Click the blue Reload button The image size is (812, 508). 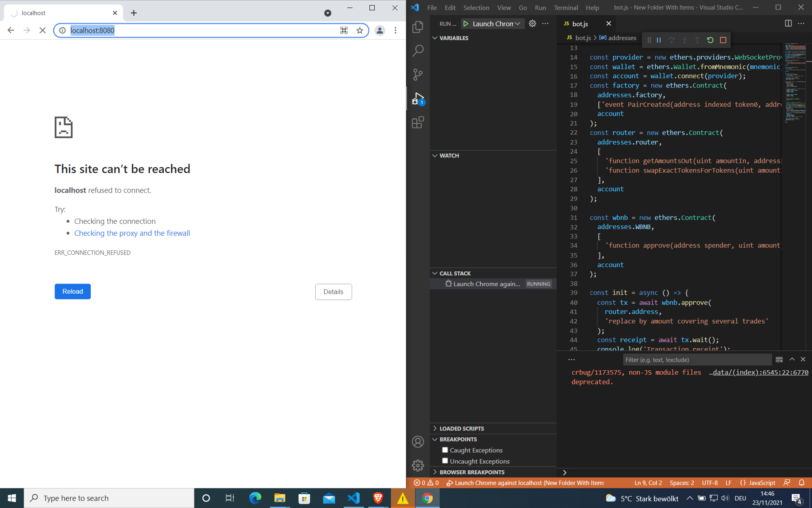(x=72, y=291)
